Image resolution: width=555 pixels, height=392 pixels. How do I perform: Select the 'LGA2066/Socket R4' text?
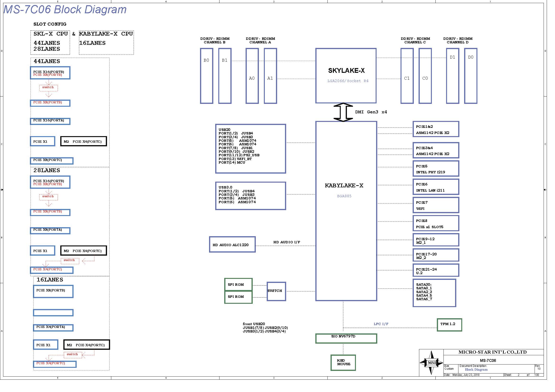tap(348, 81)
